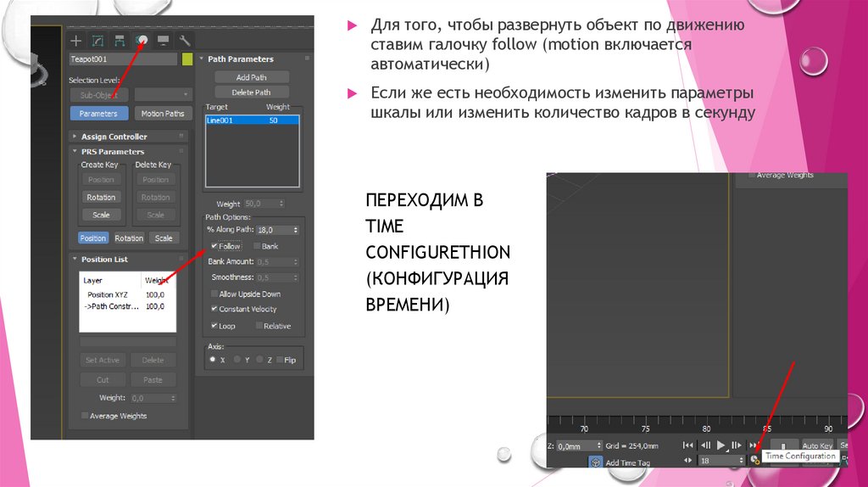Select the Position XYZ layer row
This screenshot has height=487, width=868.
[x=127, y=294]
